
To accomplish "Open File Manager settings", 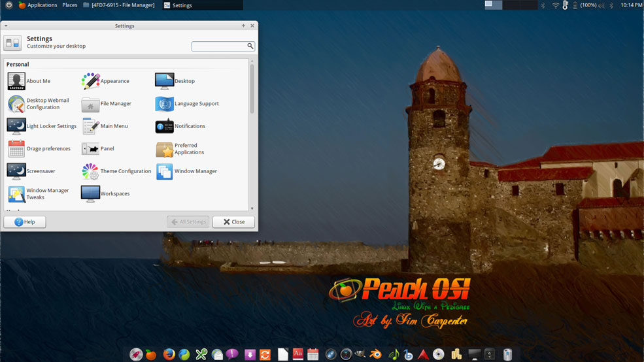I will tap(106, 104).
